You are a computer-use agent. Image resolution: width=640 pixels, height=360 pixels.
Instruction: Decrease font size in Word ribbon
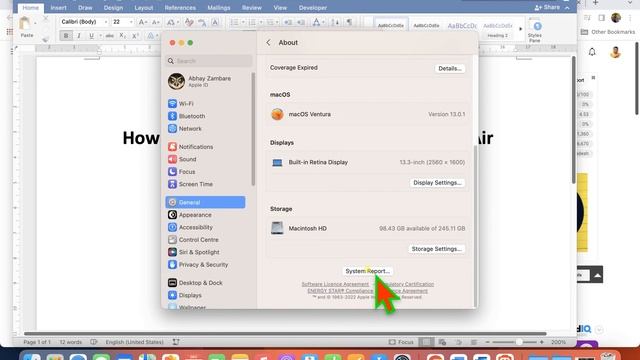(x=156, y=22)
